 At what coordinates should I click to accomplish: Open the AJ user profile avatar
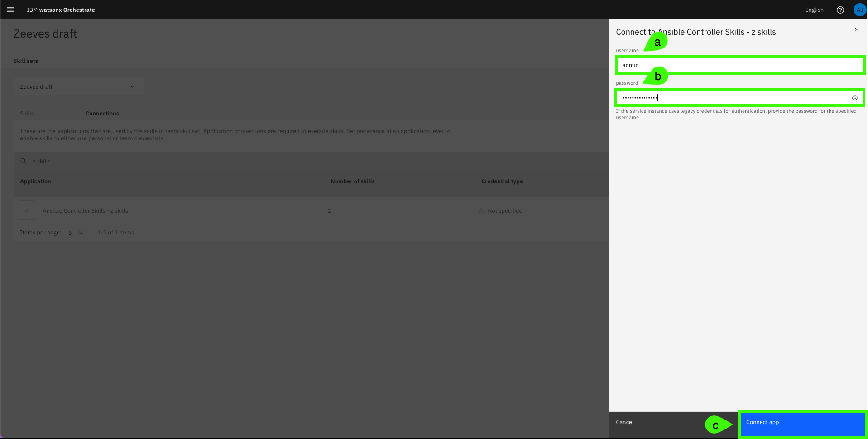859,10
